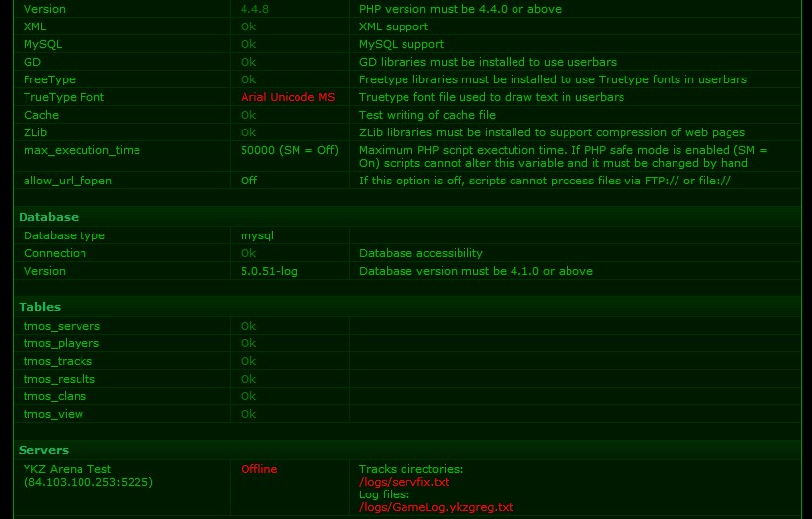The width and height of the screenshot is (812, 519).
Task: Click the Tables section header
Action: 39,307
